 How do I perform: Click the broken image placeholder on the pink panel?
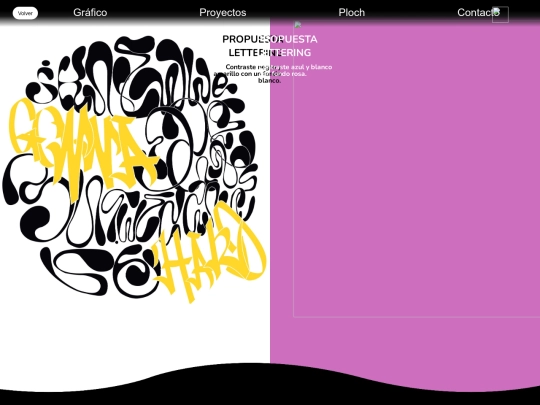pos(416,169)
